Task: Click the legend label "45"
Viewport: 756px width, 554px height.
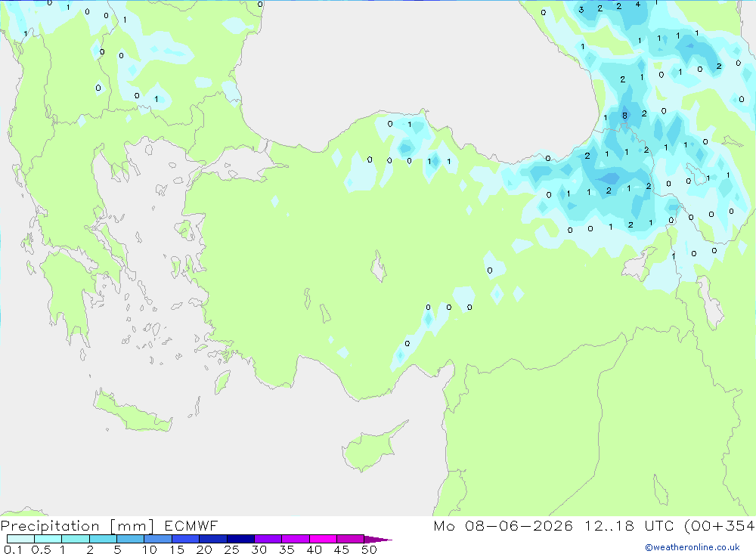Action: (342, 549)
